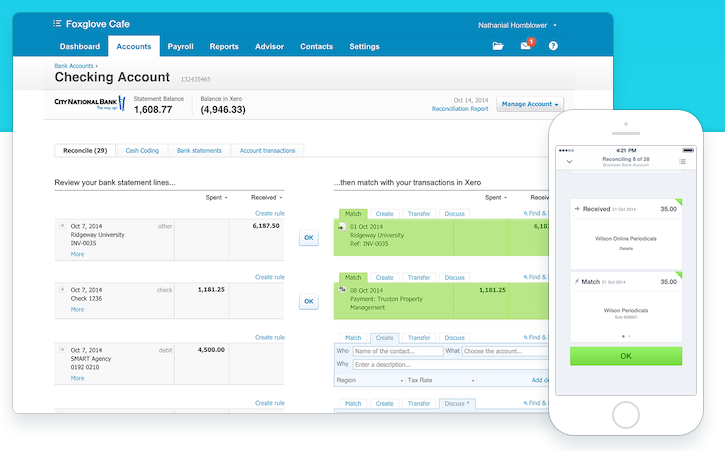
Task: Tap the phone's collapse chevron icon
Action: pos(570,161)
